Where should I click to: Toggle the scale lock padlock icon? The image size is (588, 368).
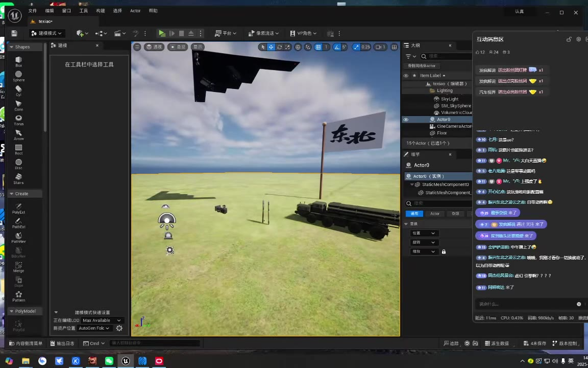coord(444,251)
